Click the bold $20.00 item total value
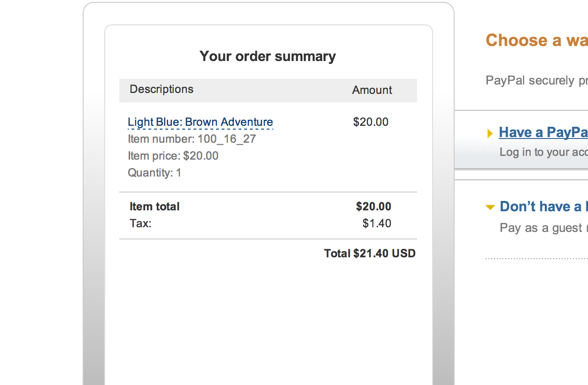This screenshot has width=588, height=385. pyautogui.click(x=373, y=207)
